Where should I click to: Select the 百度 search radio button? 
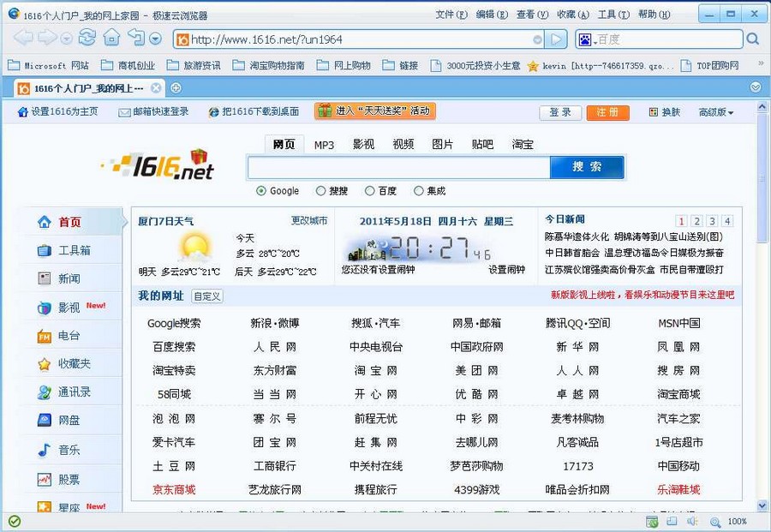tap(369, 191)
